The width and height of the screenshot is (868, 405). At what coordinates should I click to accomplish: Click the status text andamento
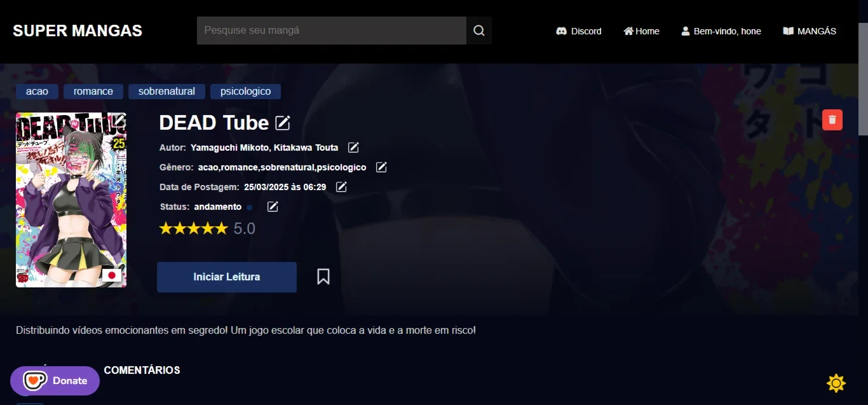click(x=218, y=207)
